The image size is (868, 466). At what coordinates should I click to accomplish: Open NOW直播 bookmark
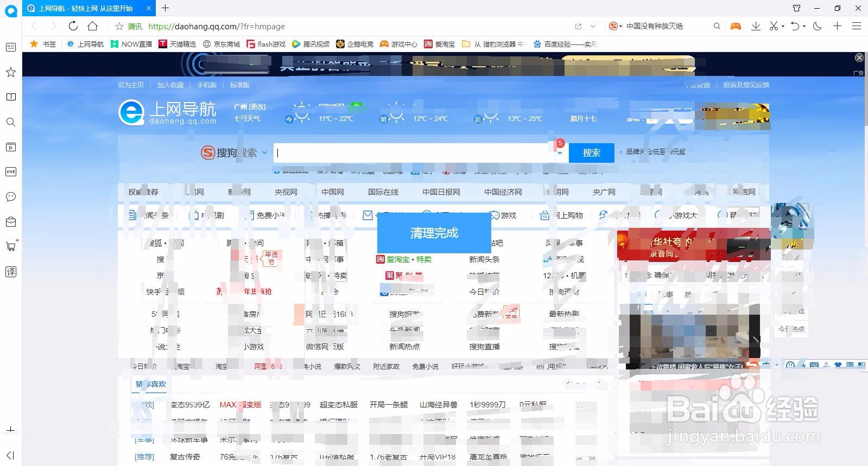pos(131,44)
